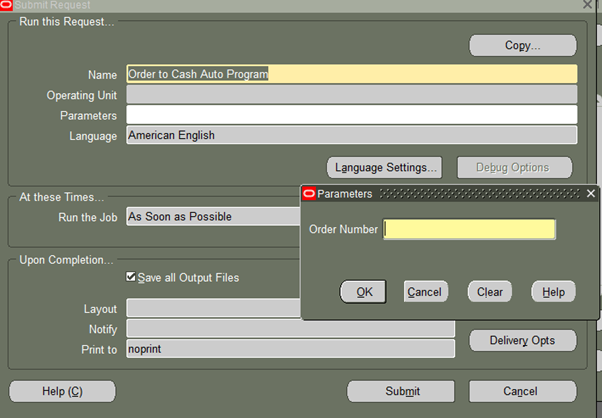602x418 pixels.
Task: Click the Language field showing American English
Action: point(352,135)
